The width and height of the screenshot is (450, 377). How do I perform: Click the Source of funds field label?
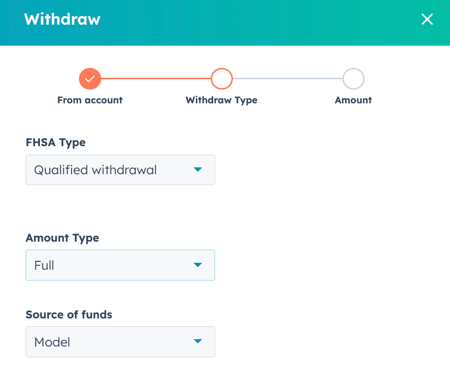(x=69, y=315)
